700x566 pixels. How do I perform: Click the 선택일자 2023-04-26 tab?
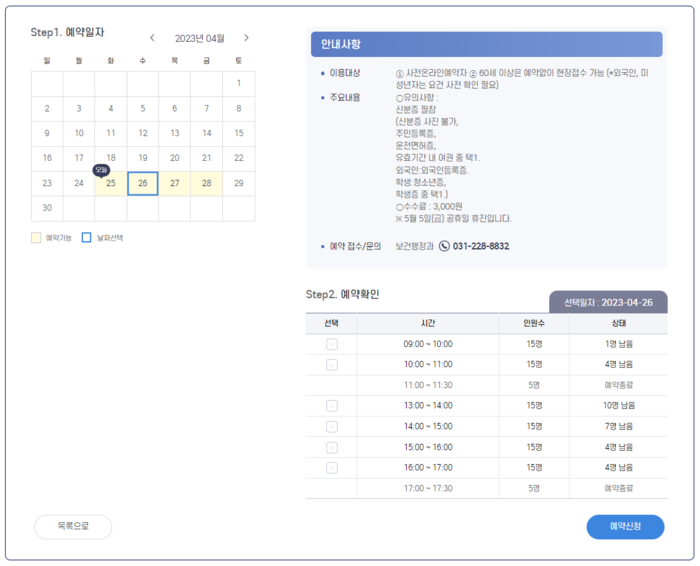(x=608, y=302)
